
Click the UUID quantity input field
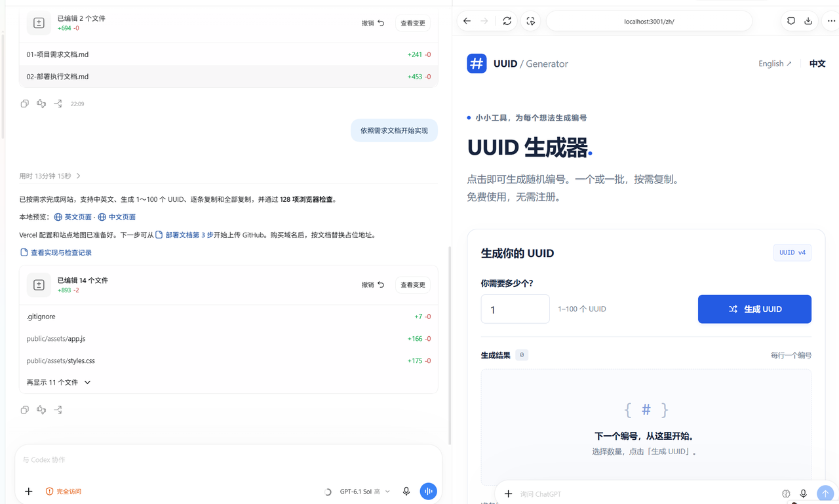(515, 309)
